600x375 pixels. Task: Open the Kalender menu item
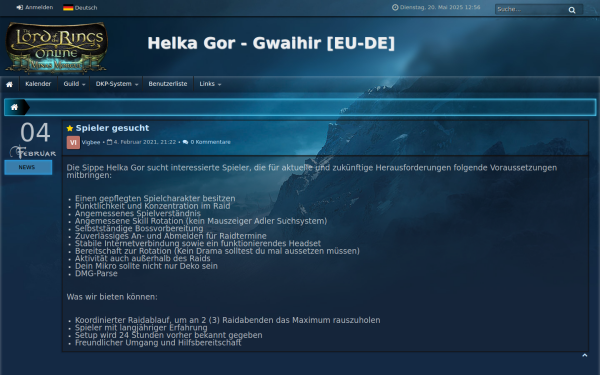(x=38, y=84)
